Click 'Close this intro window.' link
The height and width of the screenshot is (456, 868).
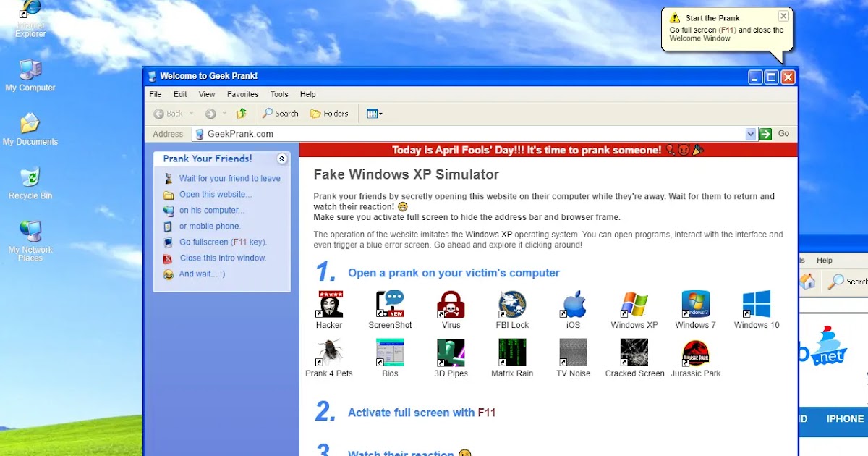(x=223, y=258)
